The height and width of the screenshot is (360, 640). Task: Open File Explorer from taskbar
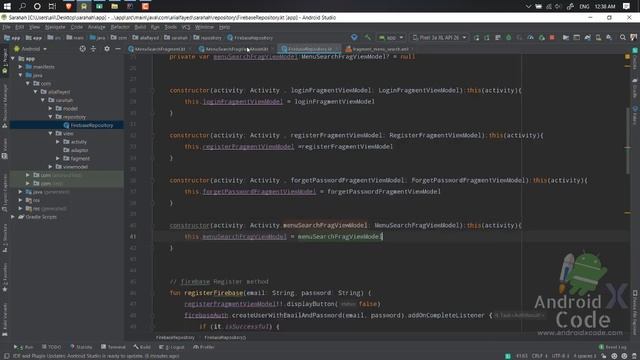[x=115, y=6]
